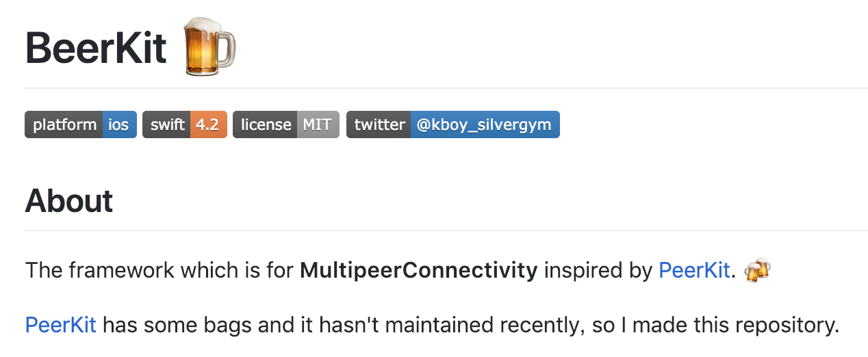Click the blue @kboy_silvergym handle segment
The width and height of the screenshot is (868, 357).
(485, 124)
